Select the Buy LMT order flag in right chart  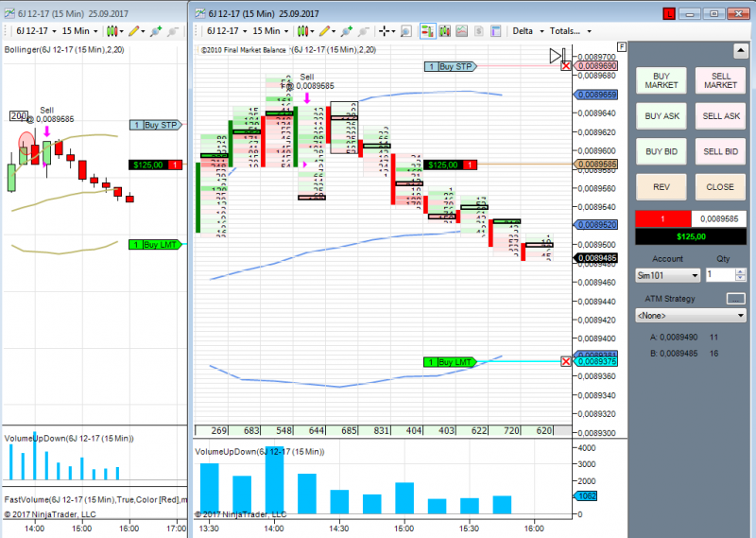click(x=451, y=362)
